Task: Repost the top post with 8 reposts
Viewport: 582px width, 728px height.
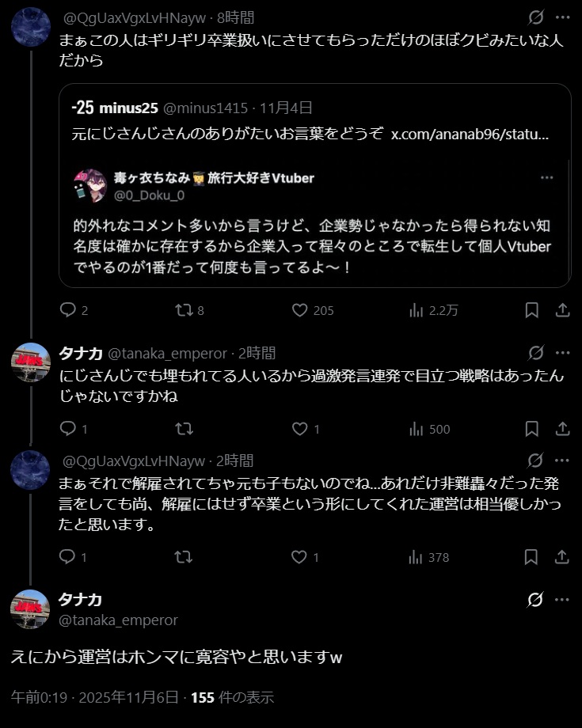Action: click(x=184, y=310)
